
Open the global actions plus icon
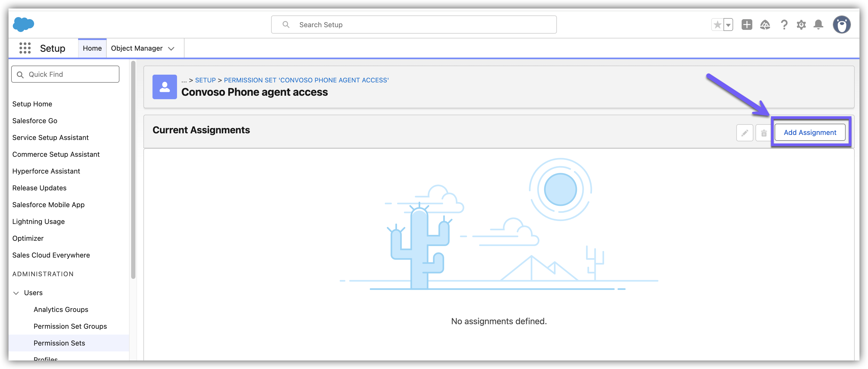[x=747, y=25]
